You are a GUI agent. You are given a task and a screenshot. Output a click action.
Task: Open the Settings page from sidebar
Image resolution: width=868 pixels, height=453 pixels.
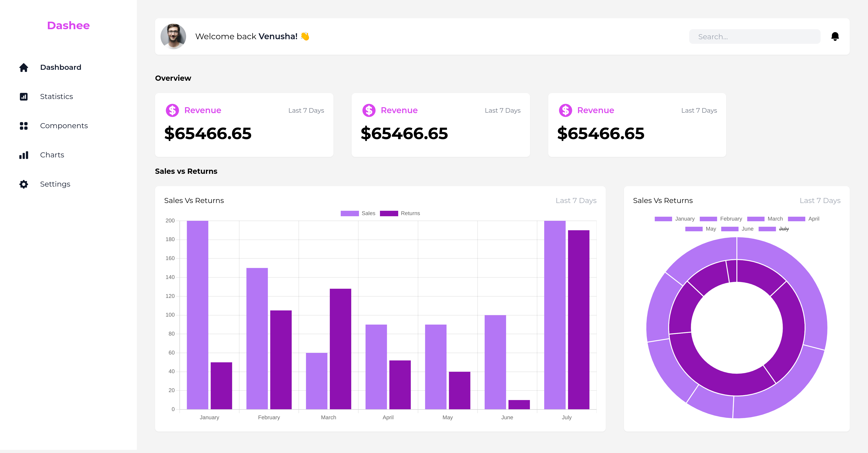[55, 184]
